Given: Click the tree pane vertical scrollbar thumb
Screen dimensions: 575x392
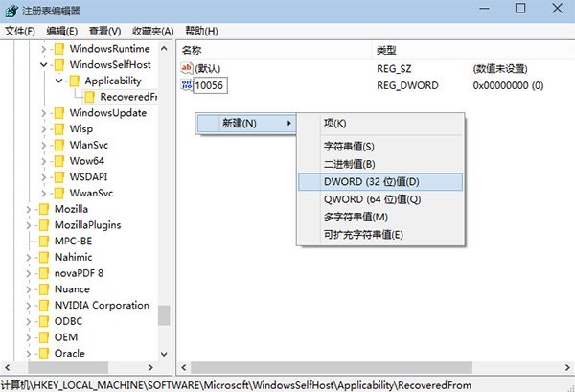Looking at the screenshot, I should pos(164,315).
